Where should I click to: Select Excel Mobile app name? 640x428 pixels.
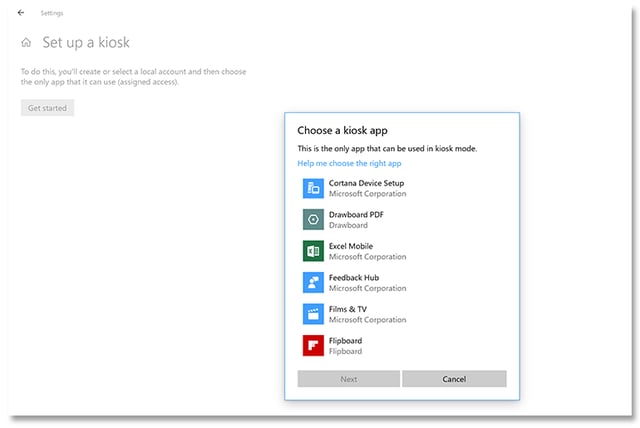click(x=351, y=246)
